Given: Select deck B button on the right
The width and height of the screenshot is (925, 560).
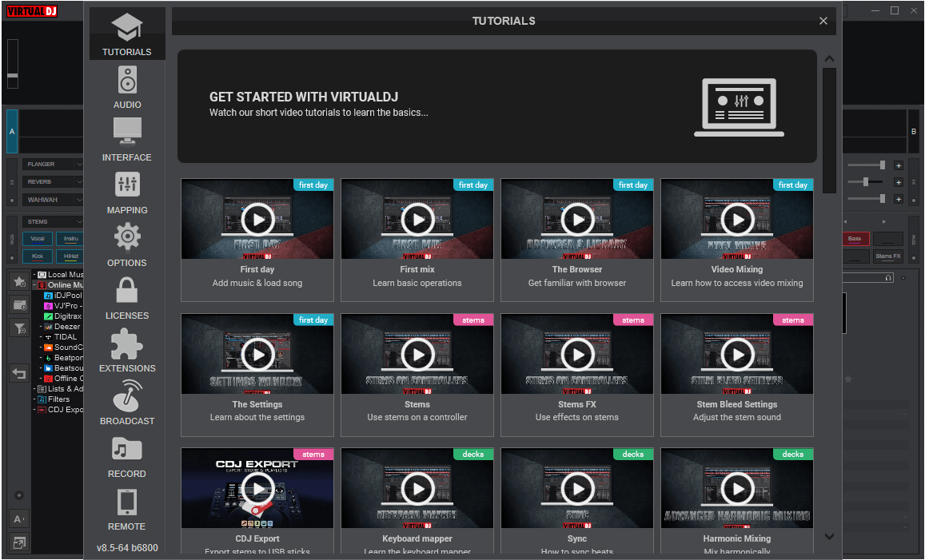Looking at the screenshot, I should (x=913, y=132).
